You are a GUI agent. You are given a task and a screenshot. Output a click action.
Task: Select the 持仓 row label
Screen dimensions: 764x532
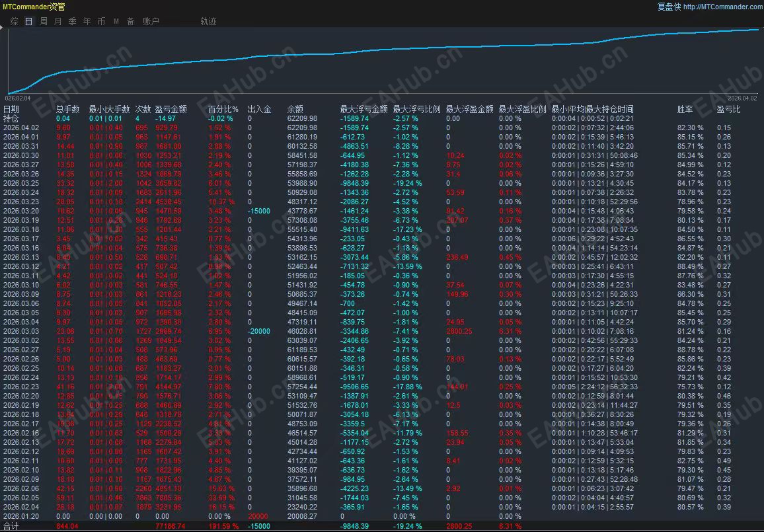coord(11,118)
